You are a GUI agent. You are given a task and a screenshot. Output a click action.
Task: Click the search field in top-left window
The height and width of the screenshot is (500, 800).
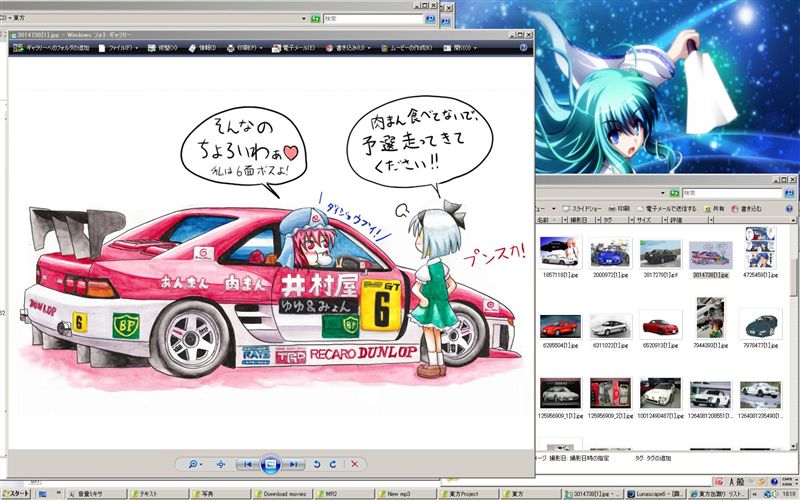point(373,19)
